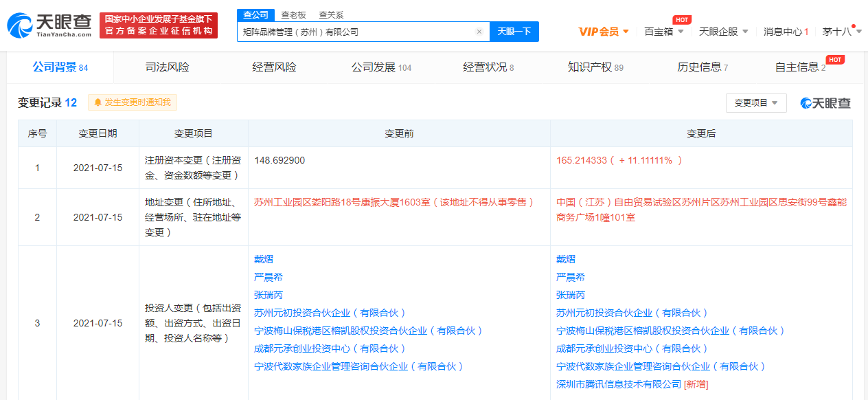Open the 百宝箱 dropdown menu

click(664, 32)
